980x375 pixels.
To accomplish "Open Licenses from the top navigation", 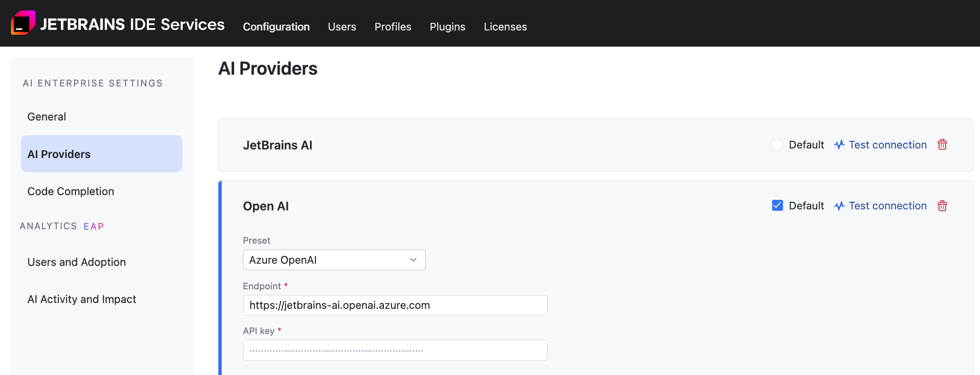I will 505,27.
